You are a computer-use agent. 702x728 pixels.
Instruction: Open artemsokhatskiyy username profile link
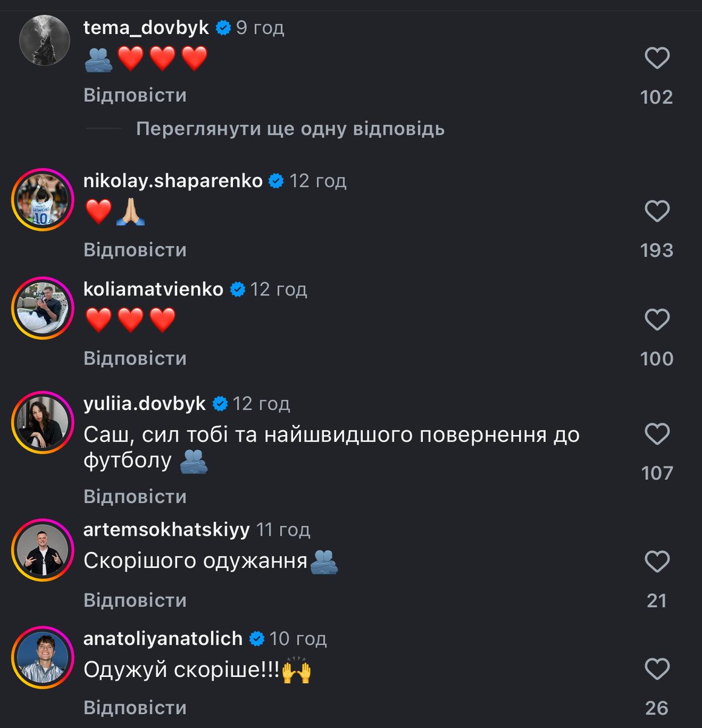[166, 530]
